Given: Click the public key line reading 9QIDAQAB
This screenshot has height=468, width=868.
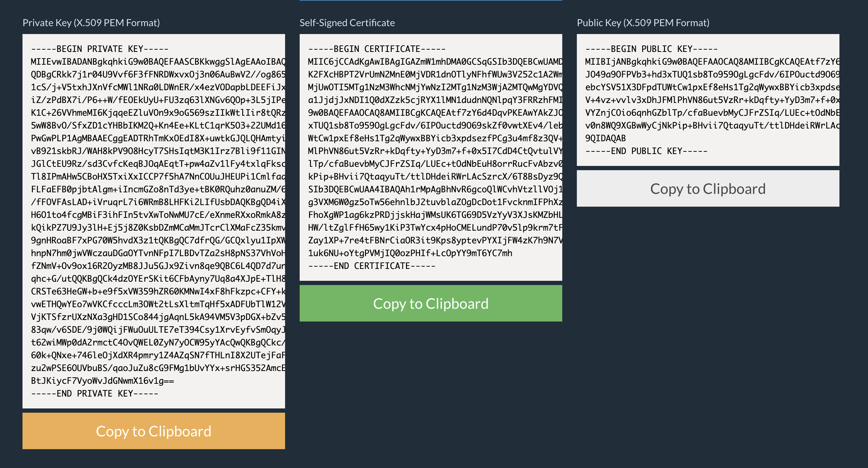Looking at the screenshot, I should pos(605,138).
